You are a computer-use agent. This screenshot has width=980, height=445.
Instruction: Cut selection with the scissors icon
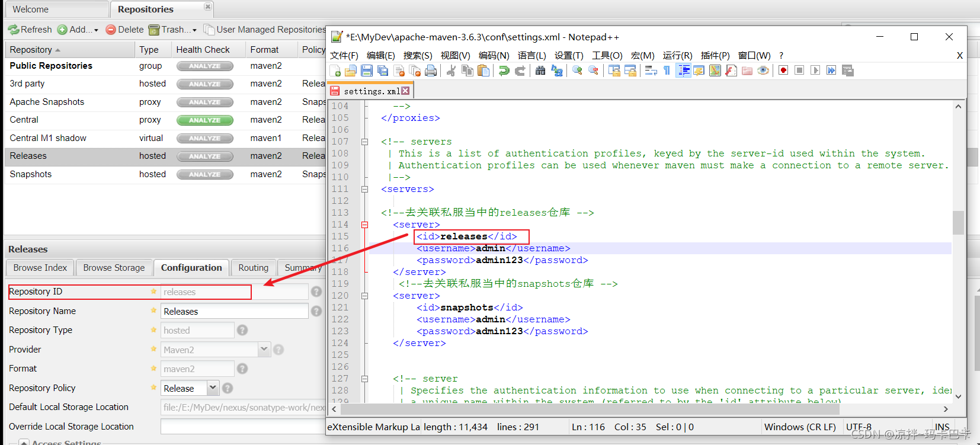coord(451,71)
